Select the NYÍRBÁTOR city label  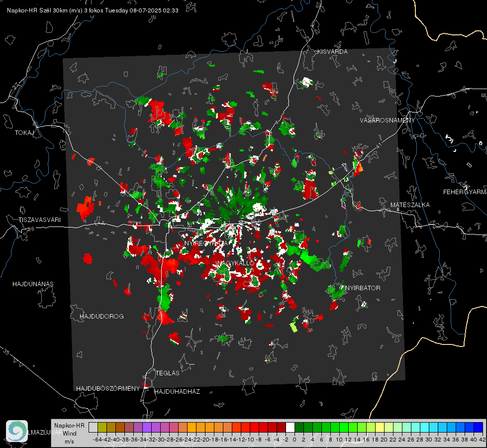[363, 288]
